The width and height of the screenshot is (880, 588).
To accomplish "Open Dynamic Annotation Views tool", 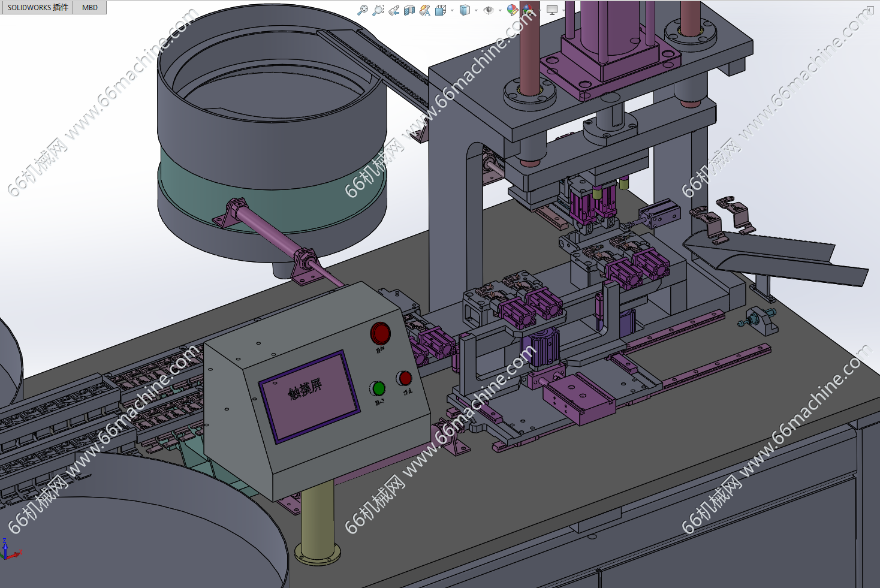I will point(425,10).
